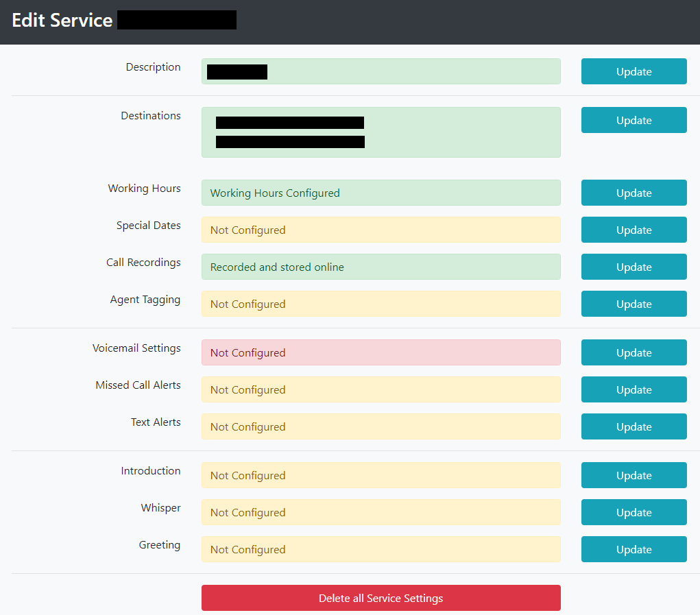Update the Destinations setting

tap(633, 120)
